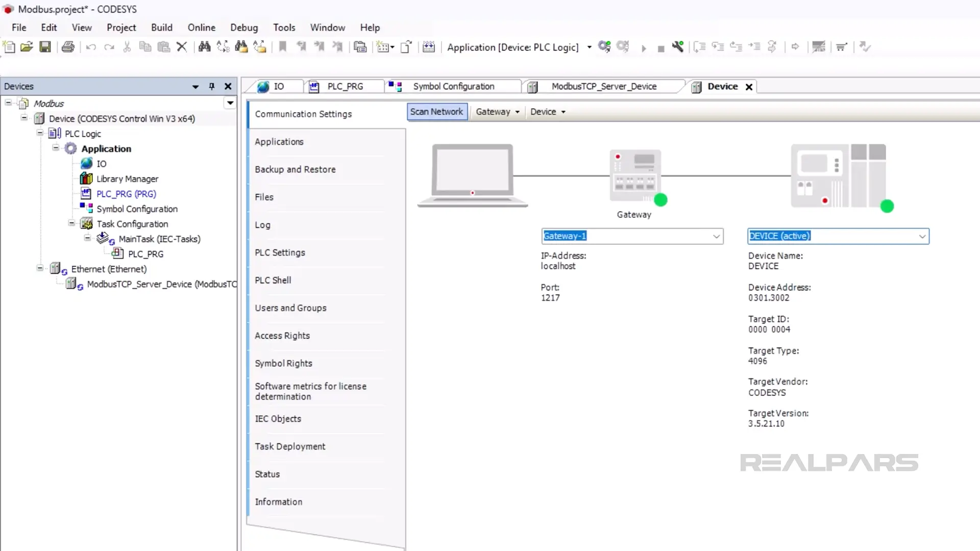Open the Users and Groups page
Image resolution: width=980 pixels, height=551 pixels.
click(x=290, y=308)
